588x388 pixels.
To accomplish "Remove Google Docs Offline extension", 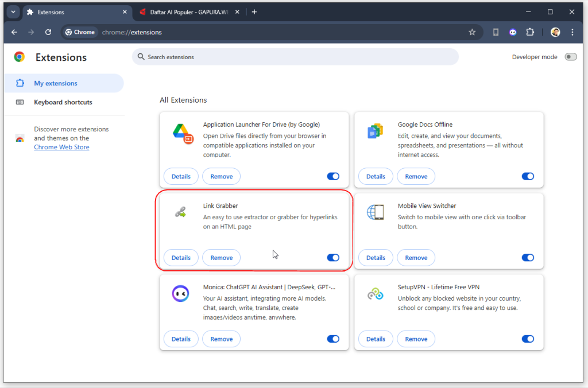I will pyautogui.click(x=416, y=177).
